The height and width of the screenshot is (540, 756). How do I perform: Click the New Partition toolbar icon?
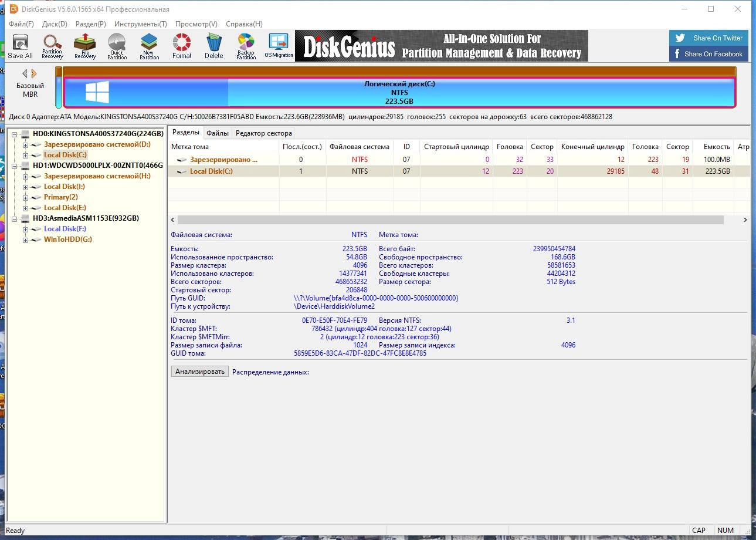(x=149, y=46)
